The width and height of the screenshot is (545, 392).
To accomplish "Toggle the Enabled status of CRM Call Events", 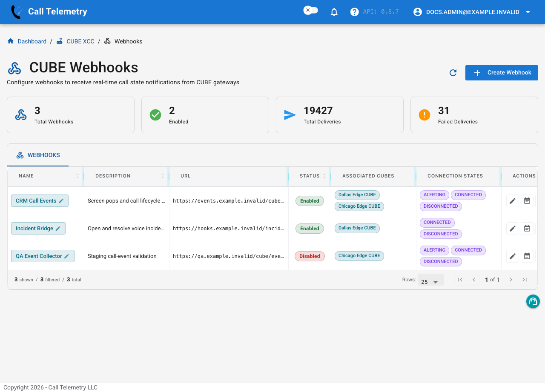I will 310,201.
